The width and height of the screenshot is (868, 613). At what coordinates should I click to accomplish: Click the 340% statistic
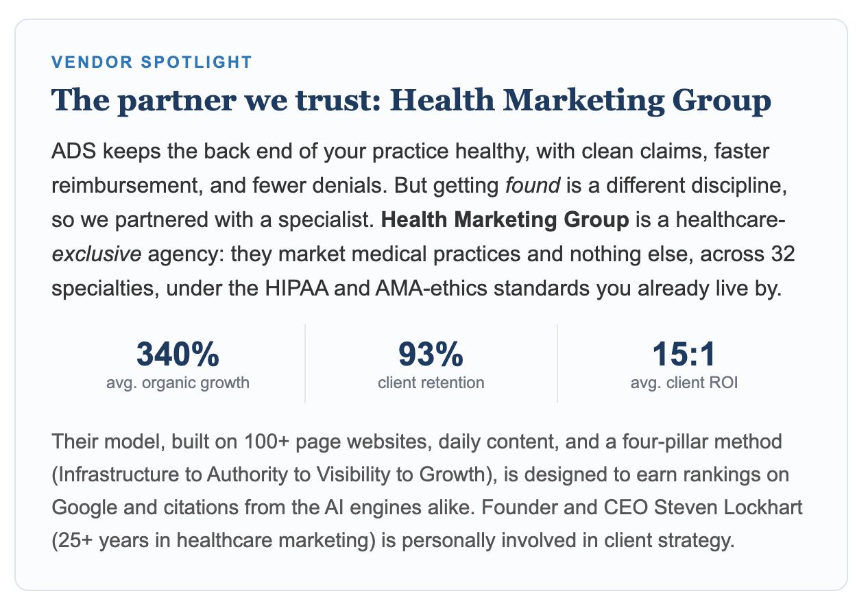click(178, 354)
